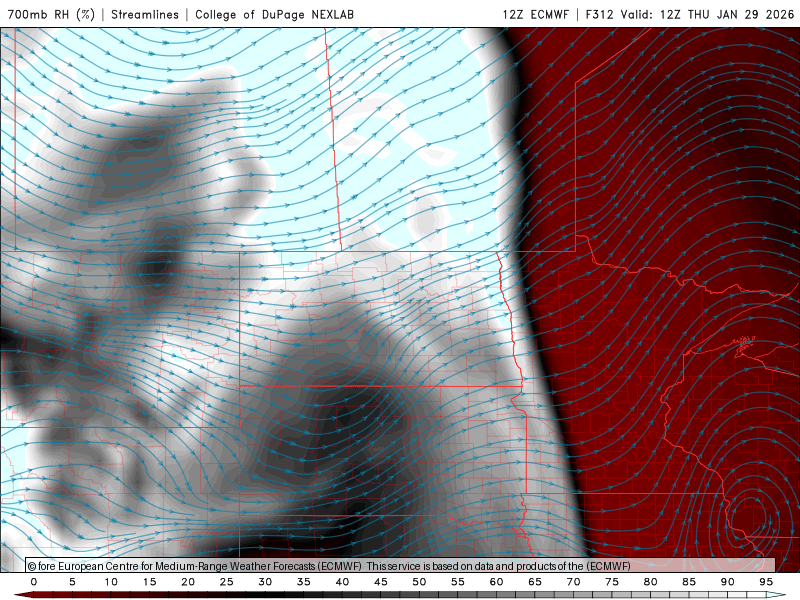Click the "F312" forecast hour text
This screenshot has height=600, width=800.
coord(599,14)
